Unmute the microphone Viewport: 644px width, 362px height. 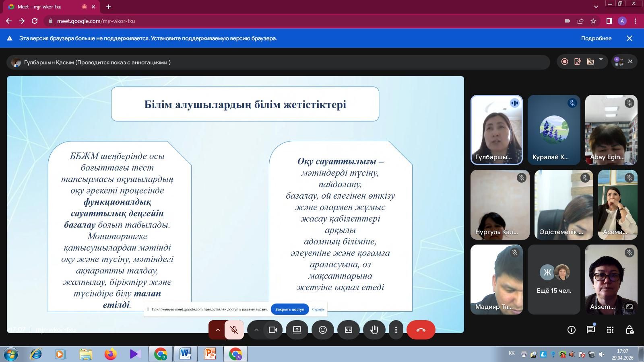(x=234, y=330)
